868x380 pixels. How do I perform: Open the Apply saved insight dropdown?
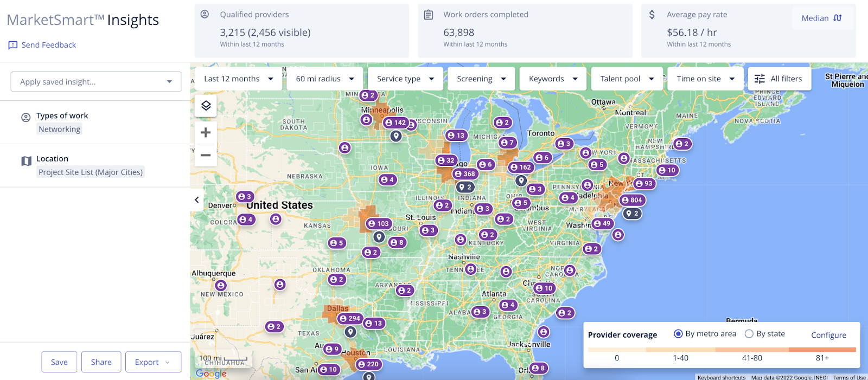click(96, 82)
